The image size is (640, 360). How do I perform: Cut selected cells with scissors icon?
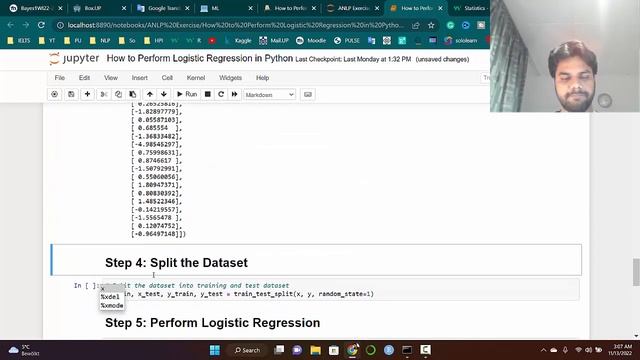point(104,94)
